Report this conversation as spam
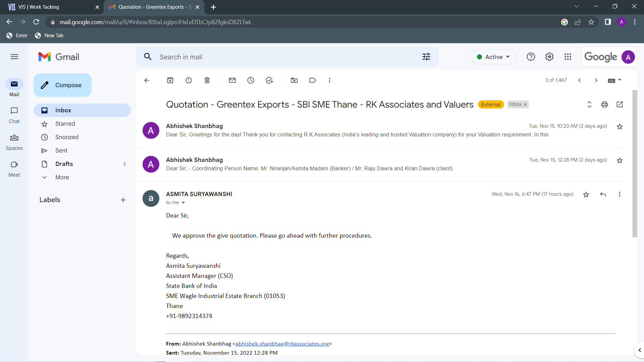Image resolution: width=644 pixels, height=362 pixels. pos(189,80)
